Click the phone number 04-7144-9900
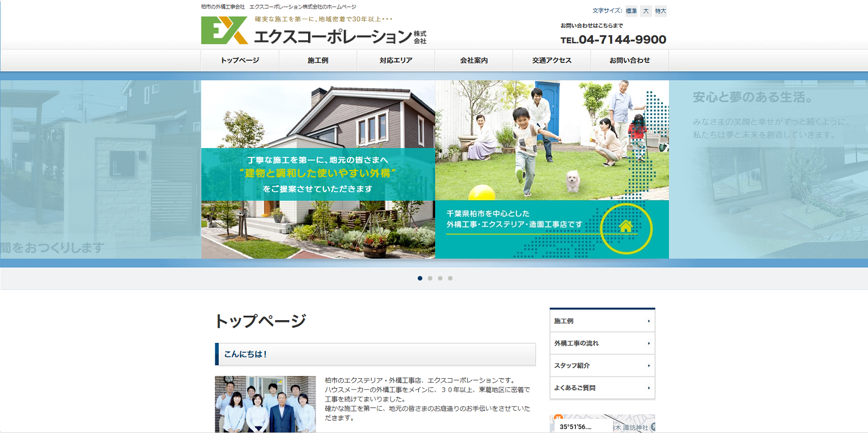The height and width of the screenshot is (433, 868). pos(622,40)
